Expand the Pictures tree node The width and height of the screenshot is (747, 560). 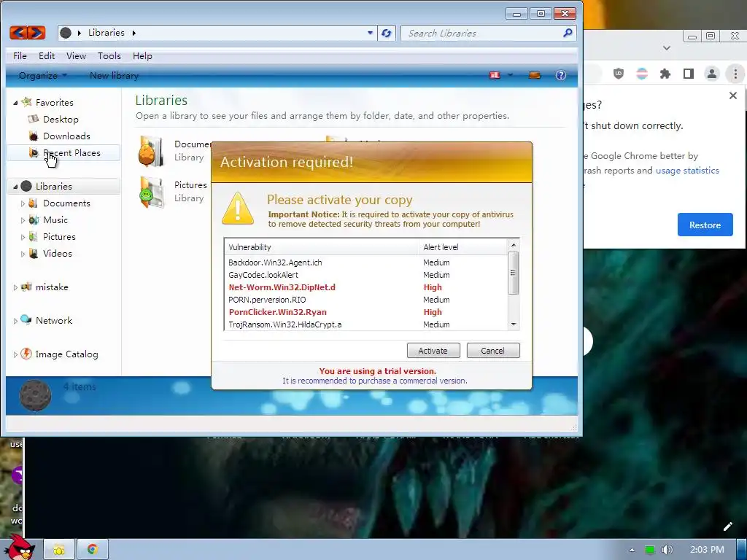click(23, 237)
